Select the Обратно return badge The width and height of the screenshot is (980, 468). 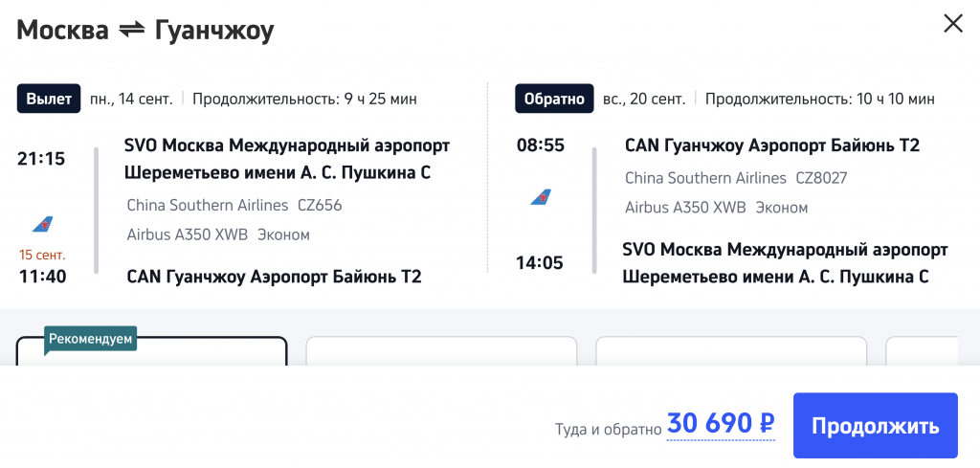(x=554, y=99)
